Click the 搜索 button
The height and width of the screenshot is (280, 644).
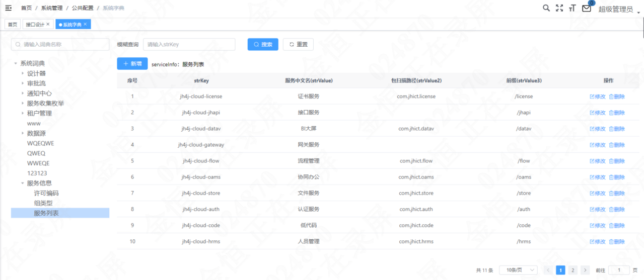(263, 44)
